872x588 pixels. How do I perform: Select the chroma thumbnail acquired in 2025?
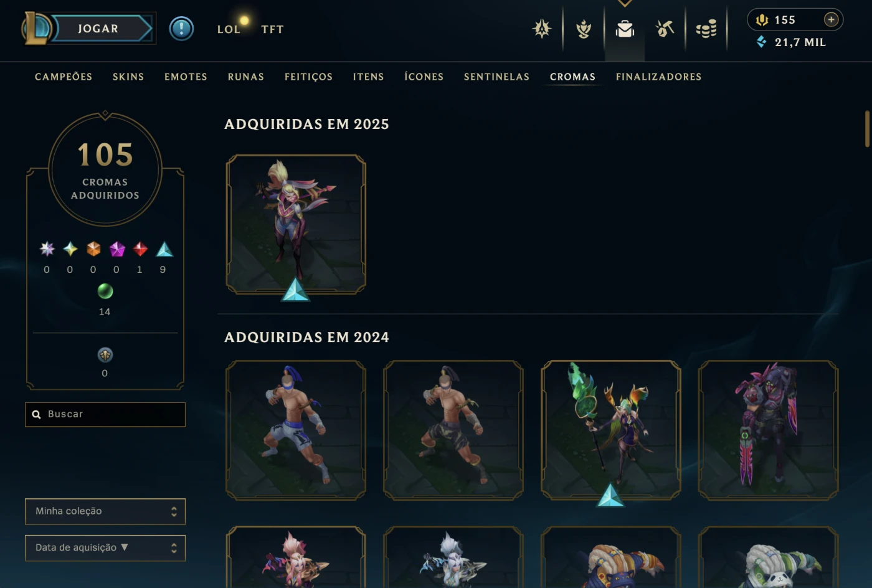(296, 224)
